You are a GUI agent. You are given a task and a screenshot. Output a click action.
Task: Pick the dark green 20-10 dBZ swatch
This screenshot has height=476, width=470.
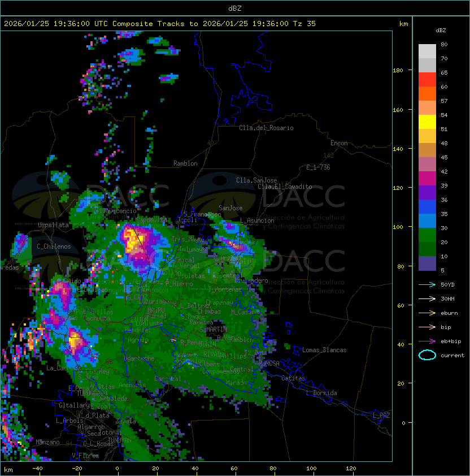point(427,249)
